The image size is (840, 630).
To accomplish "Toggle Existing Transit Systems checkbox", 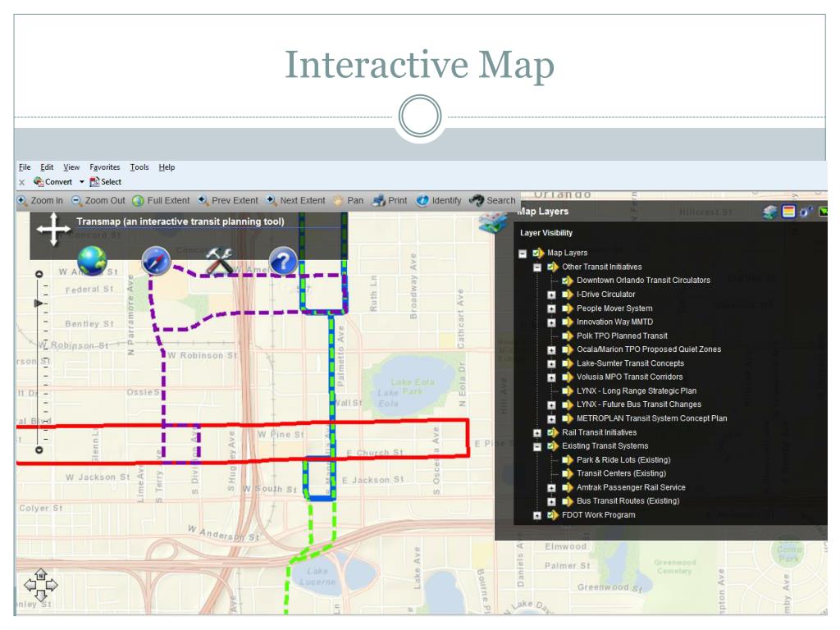I will pos(552,445).
